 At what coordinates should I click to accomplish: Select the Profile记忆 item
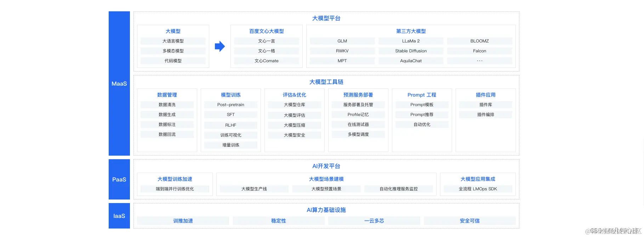tap(358, 115)
